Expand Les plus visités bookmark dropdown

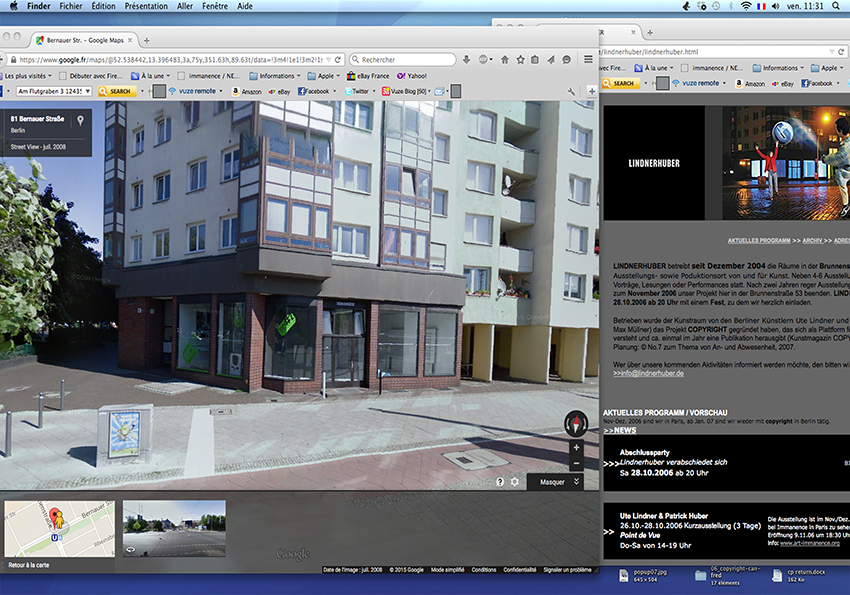(x=50, y=76)
